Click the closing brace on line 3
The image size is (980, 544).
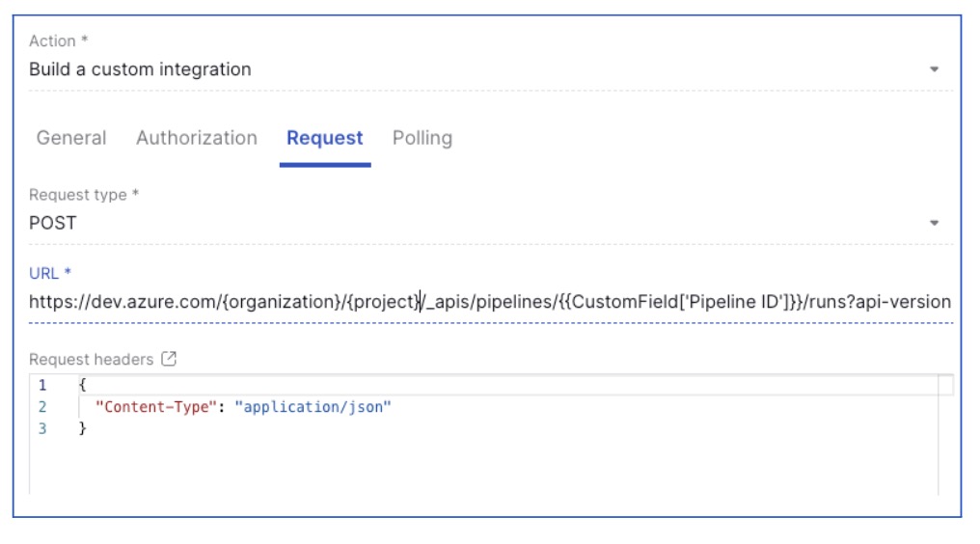[82, 429]
